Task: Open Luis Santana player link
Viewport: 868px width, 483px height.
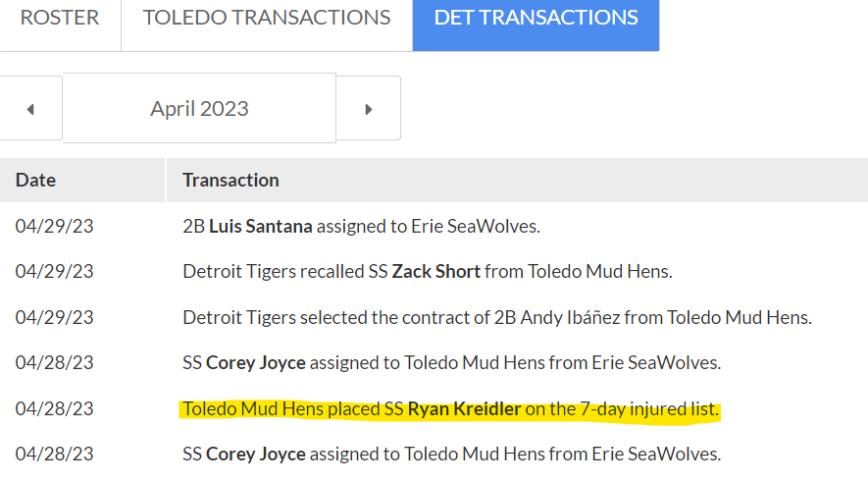Action: [261, 227]
